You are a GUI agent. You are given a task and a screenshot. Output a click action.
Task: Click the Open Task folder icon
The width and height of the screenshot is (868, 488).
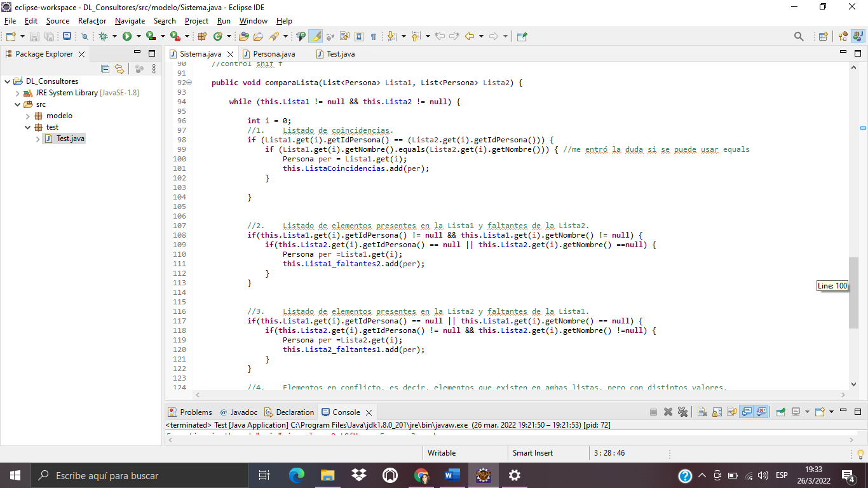click(x=258, y=36)
